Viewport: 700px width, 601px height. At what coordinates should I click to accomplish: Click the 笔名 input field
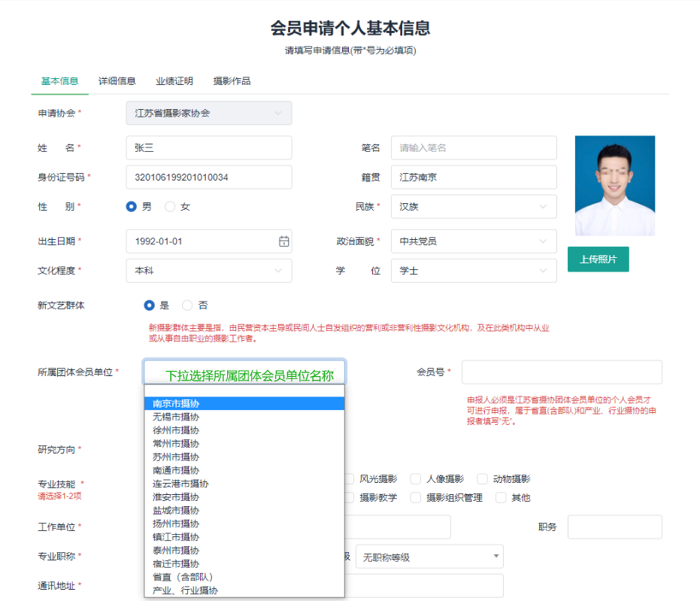click(x=473, y=147)
